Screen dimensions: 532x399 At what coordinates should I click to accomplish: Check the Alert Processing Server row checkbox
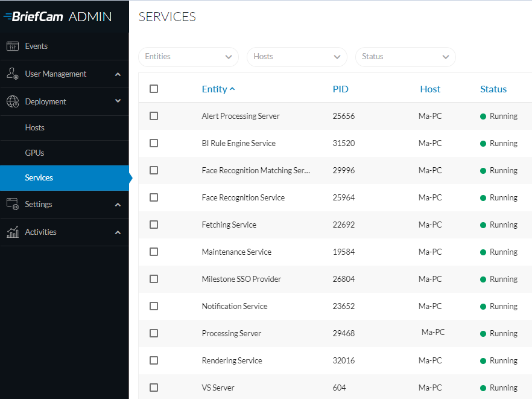click(154, 116)
